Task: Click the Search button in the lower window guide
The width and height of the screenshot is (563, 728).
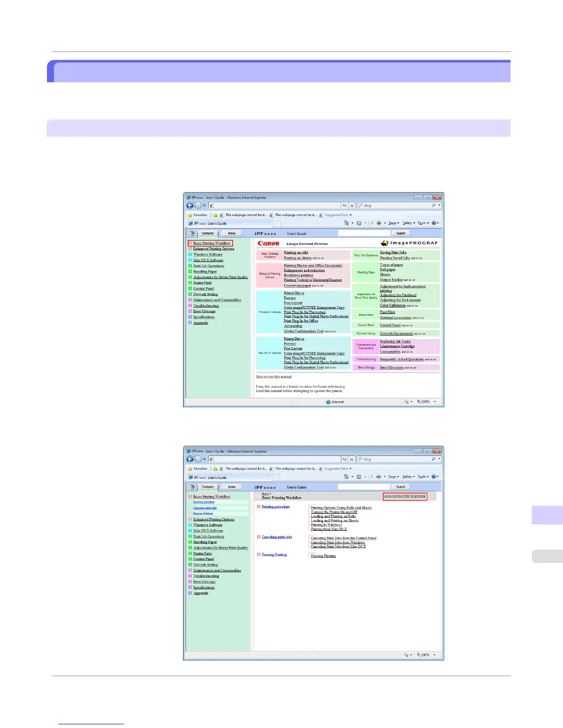Action: pos(401,487)
